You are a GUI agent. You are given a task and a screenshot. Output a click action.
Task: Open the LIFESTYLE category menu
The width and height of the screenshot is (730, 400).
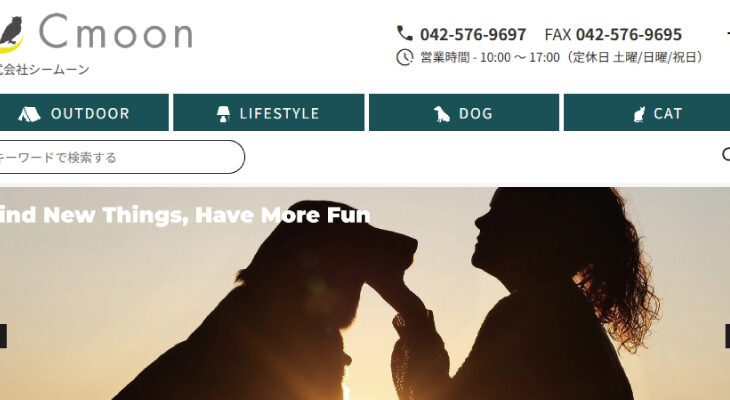269,113
